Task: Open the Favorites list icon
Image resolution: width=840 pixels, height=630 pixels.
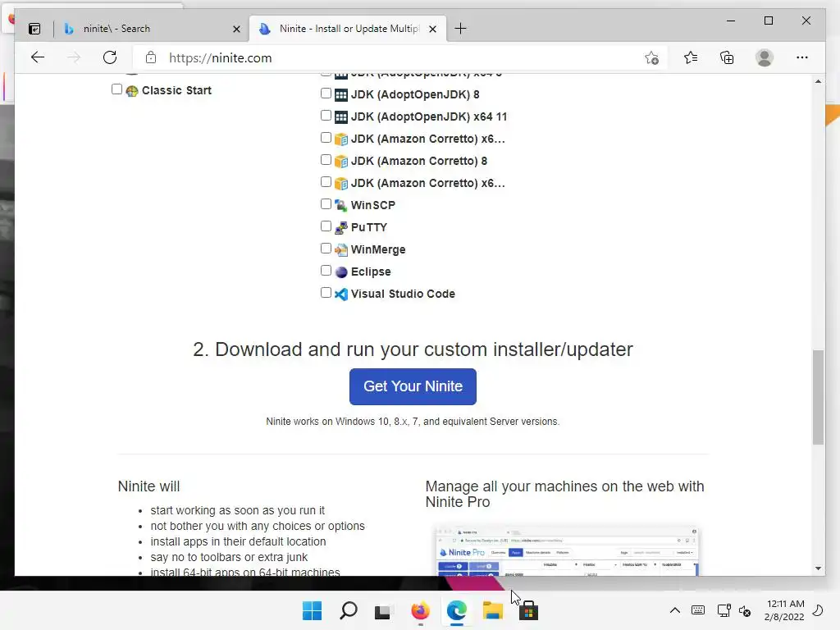Action: pos(691,58)
